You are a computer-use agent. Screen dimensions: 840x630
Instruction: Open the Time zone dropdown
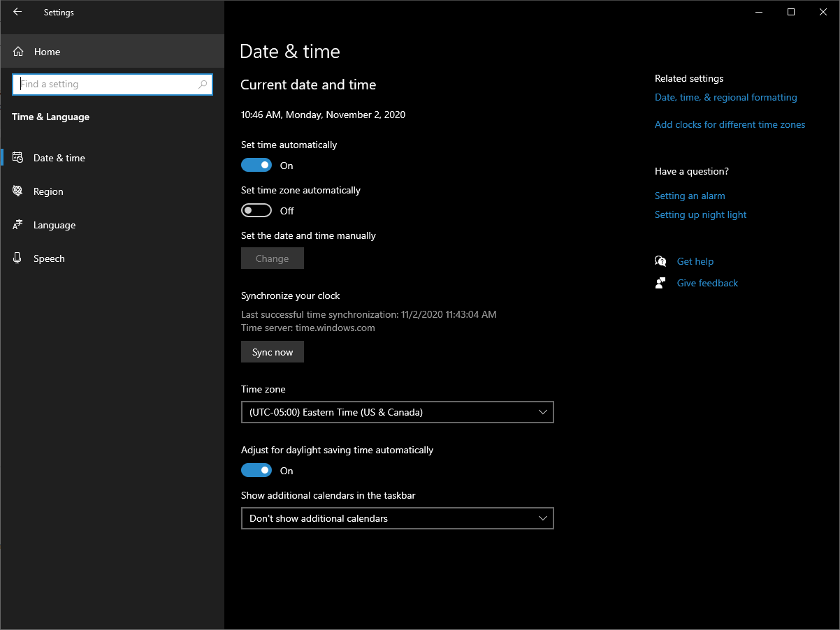[398, 412]
